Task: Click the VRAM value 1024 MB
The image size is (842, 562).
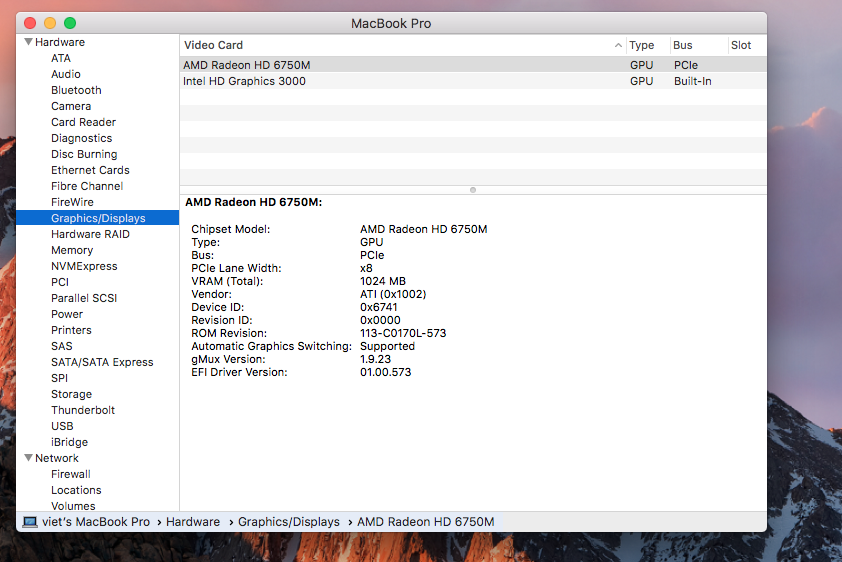Action: point(383,281)
